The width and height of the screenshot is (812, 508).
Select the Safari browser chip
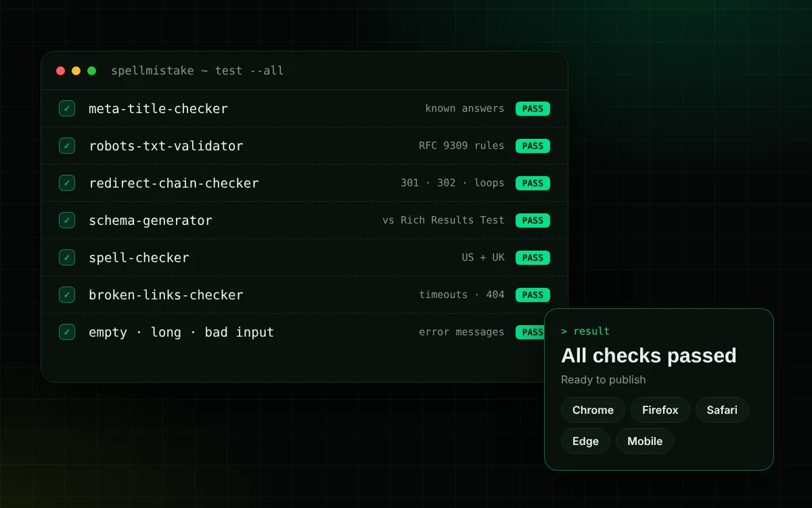click(x=722, y=410)
